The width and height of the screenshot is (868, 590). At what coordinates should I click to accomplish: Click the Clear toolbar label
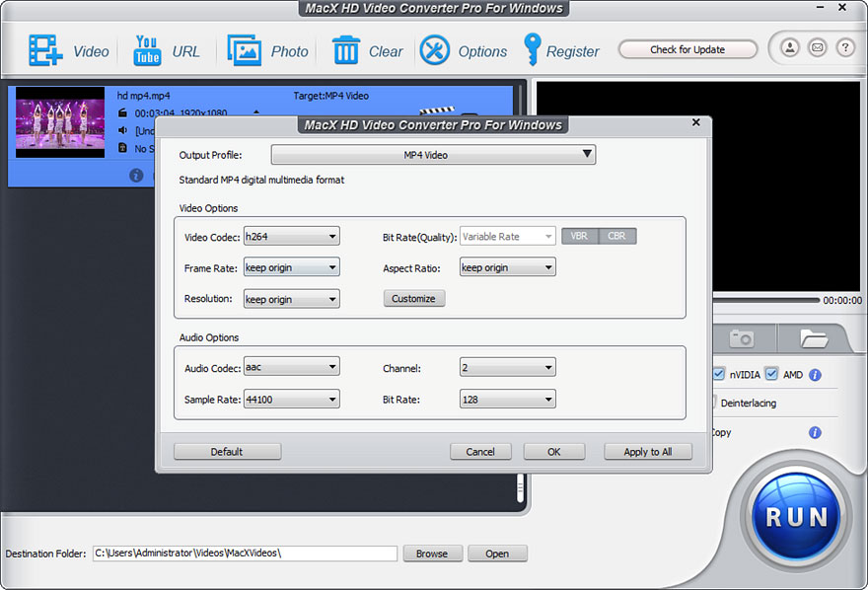(x=386, y=51)
